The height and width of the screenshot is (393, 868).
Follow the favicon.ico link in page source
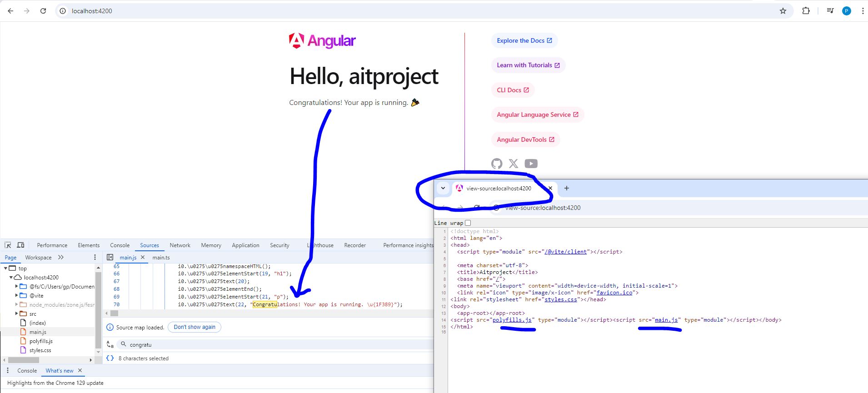pyautogui.click(x=614, y=293)
